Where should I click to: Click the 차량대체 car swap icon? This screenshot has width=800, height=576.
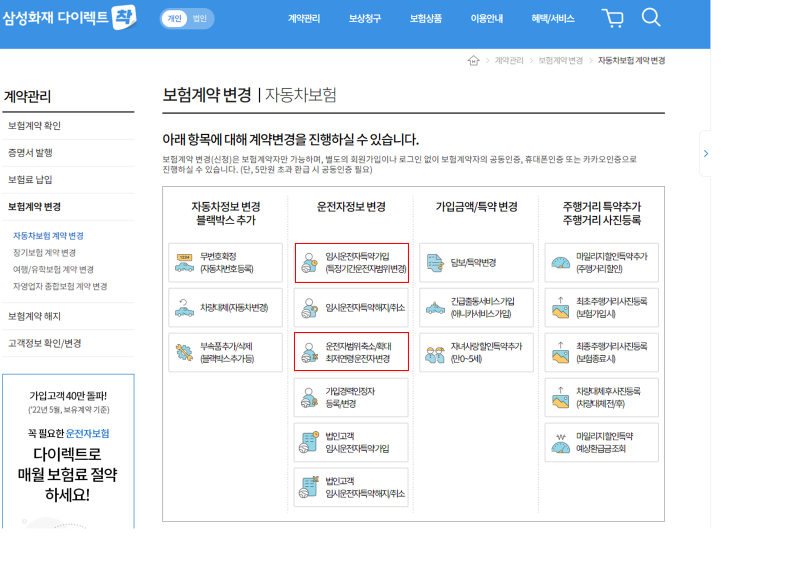coord(184,308)
